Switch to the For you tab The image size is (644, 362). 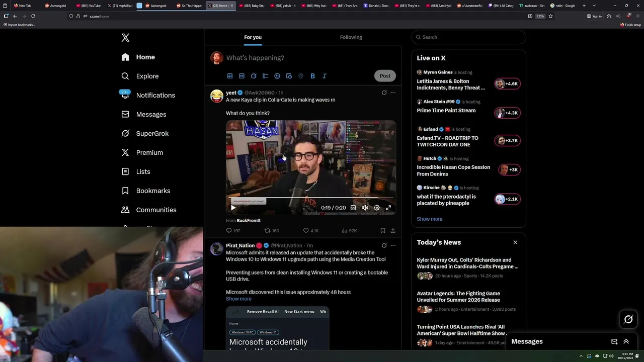coord(253,37)
